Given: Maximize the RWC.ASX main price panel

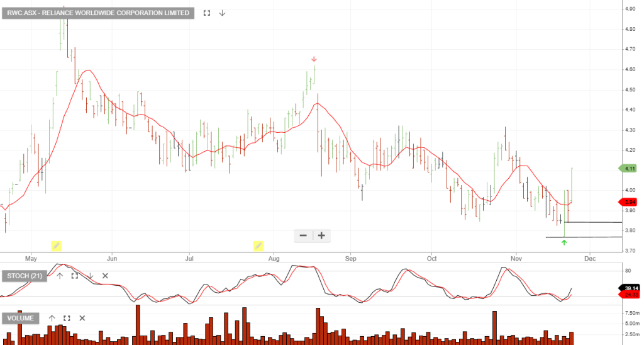Looking at the screenshot, I should 206,13.
